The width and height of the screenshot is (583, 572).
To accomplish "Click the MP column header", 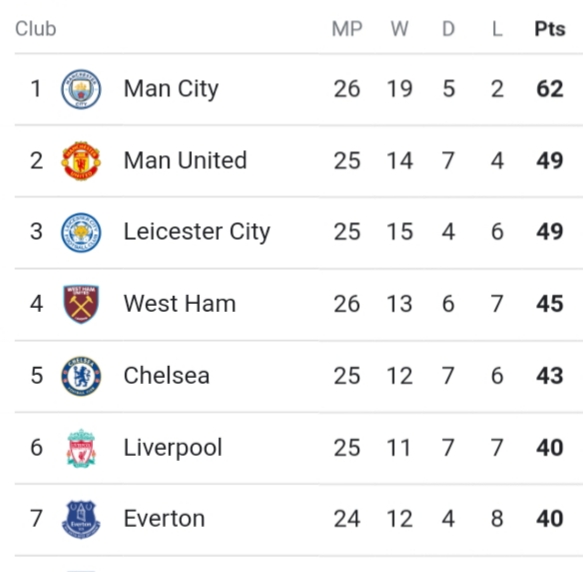I will 347,29.
